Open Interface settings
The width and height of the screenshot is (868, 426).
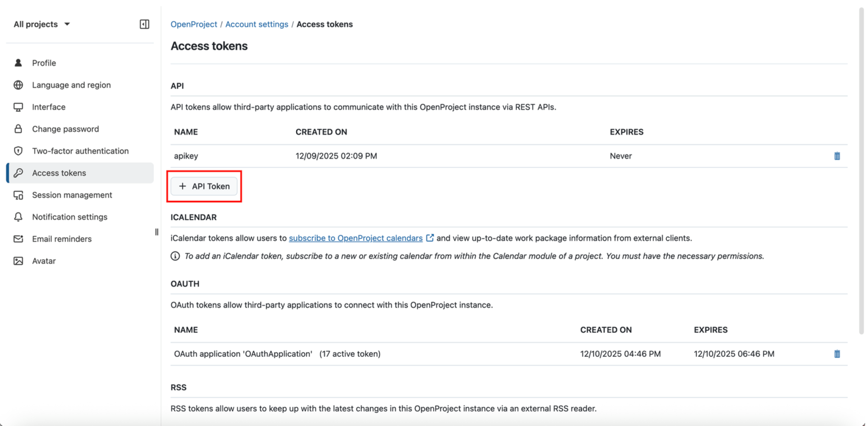tap(80, 107)
